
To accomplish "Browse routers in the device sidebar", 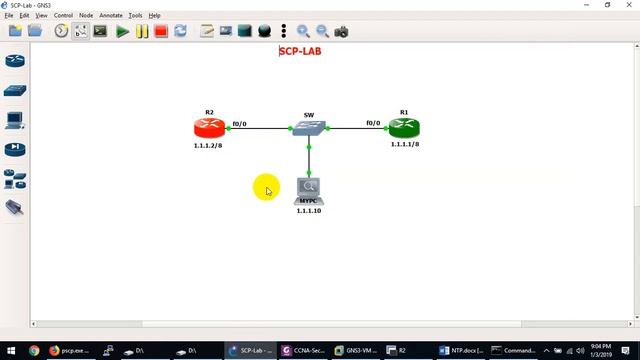I will point(15,61).
